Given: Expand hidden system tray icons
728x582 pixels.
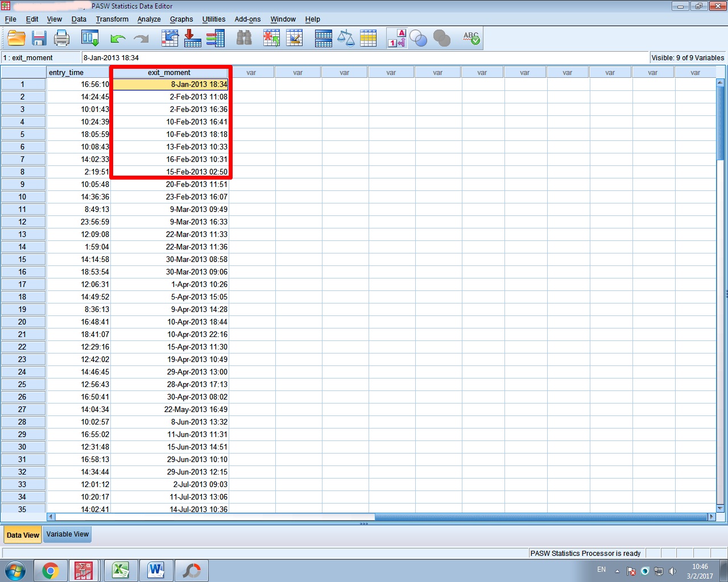Looking at the screenshot, I should coord(617,571).
